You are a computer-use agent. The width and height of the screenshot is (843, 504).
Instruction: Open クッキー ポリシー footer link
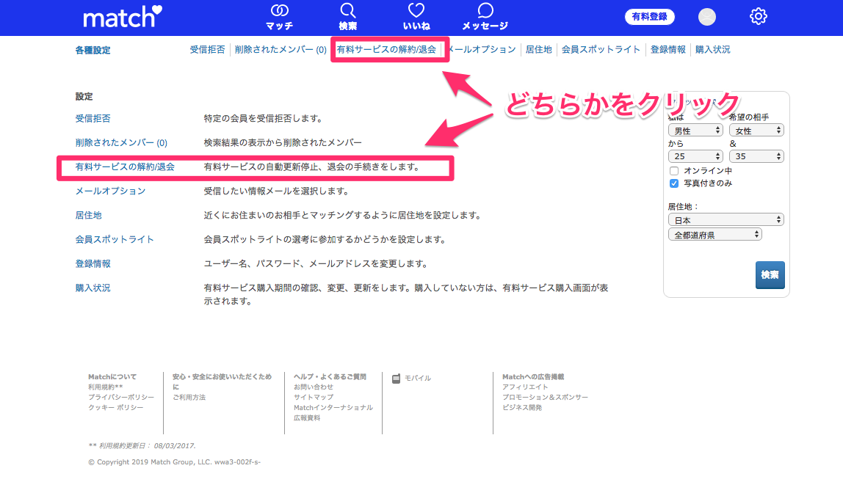point(115,407)
